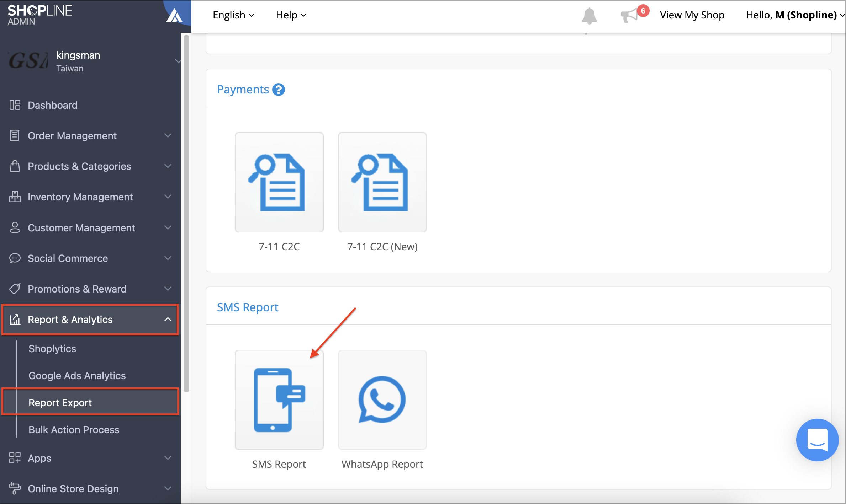This screenshot has height=504, width=846.
Task: Click the Apps grid icon
Action: [15, 458]
